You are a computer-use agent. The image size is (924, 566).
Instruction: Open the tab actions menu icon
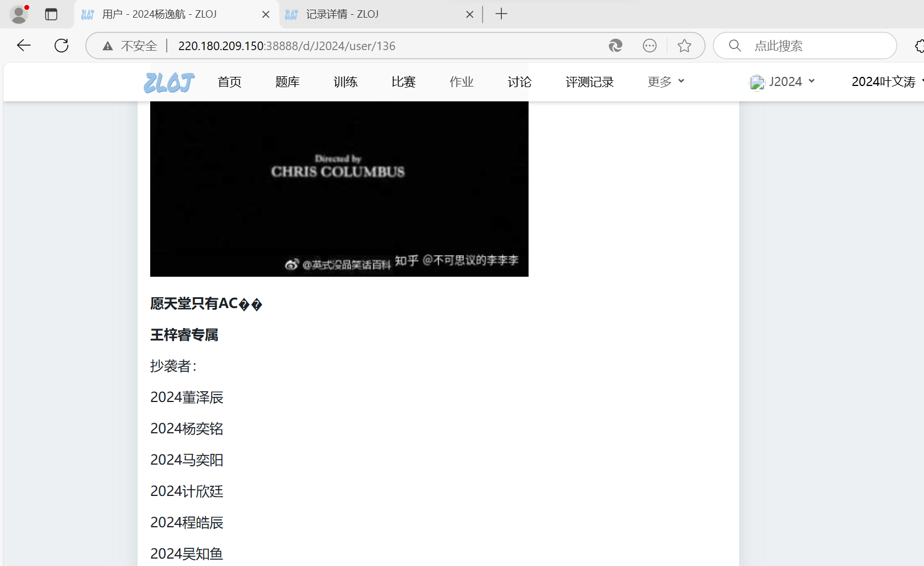[x=51, y=14]
